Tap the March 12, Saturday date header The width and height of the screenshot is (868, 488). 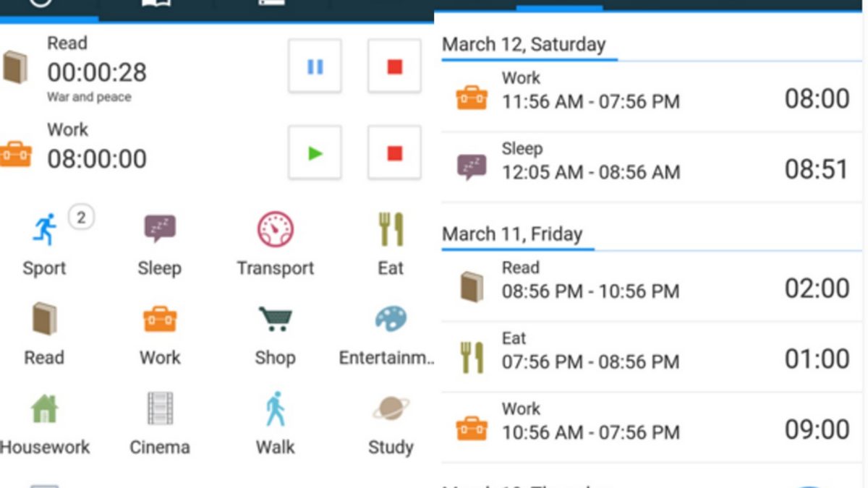[x=524, y=45]
